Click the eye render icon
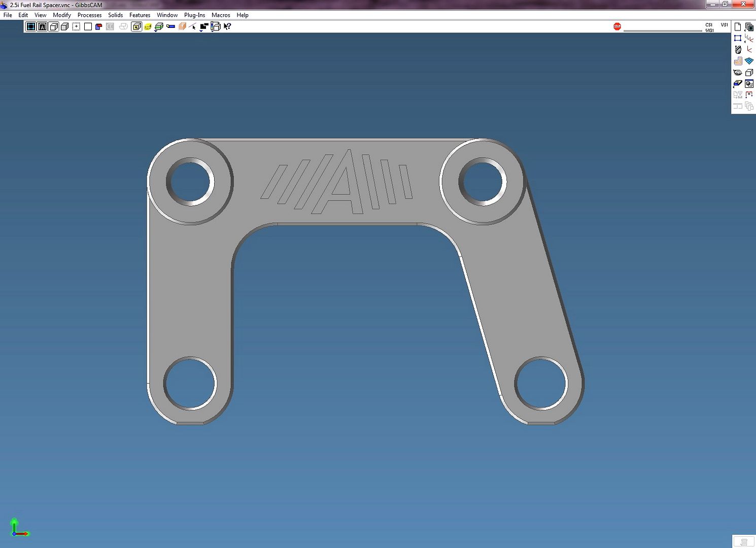The image size is (756, 548). click(738, 73)
